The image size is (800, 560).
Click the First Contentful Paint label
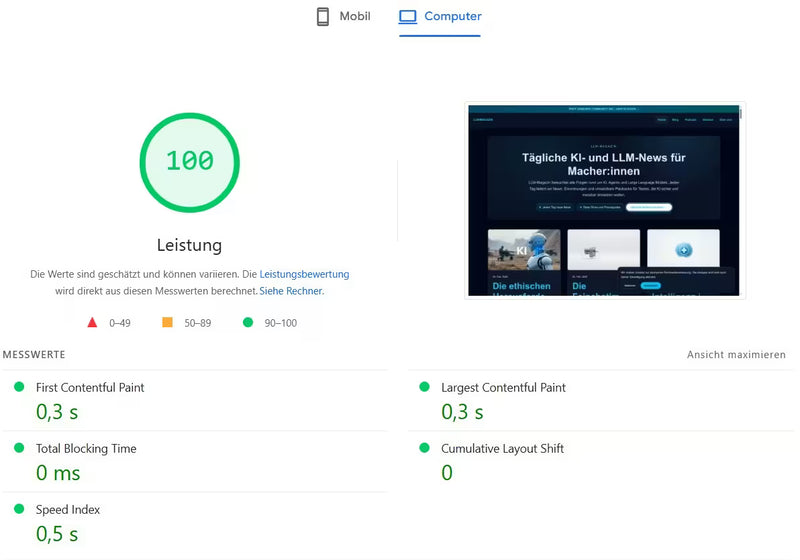click(90, 388)
